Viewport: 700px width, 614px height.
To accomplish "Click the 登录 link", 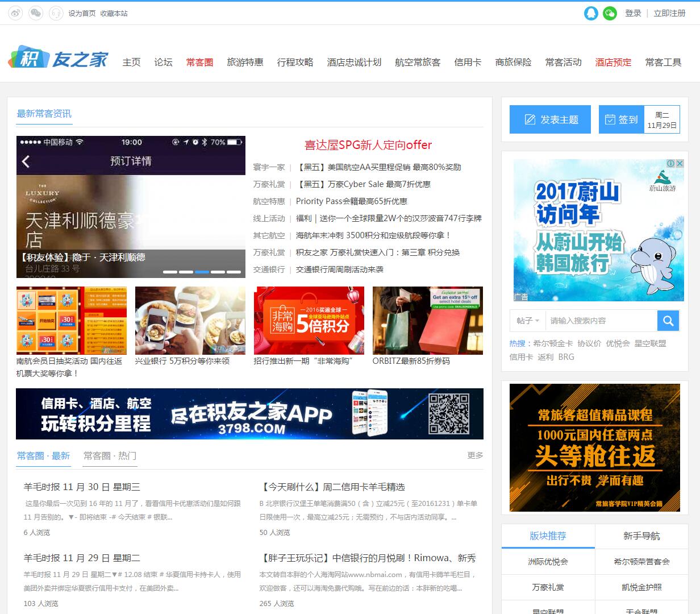I will point(633,13).
